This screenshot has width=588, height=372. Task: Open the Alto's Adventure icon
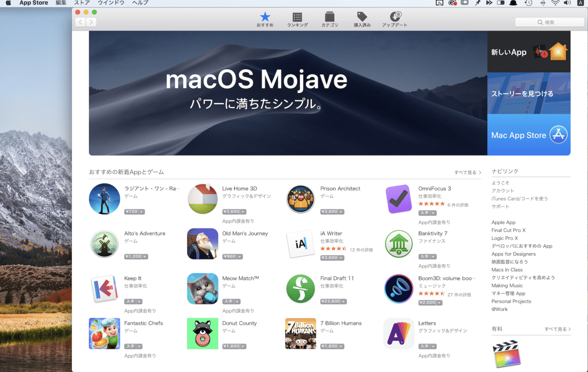click(x=104, y=244)
